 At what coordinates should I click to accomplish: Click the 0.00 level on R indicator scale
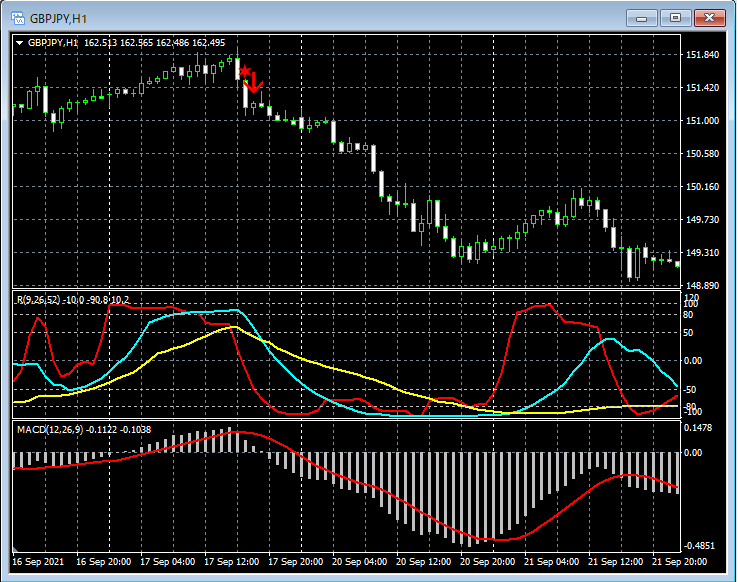click(693, 361)
